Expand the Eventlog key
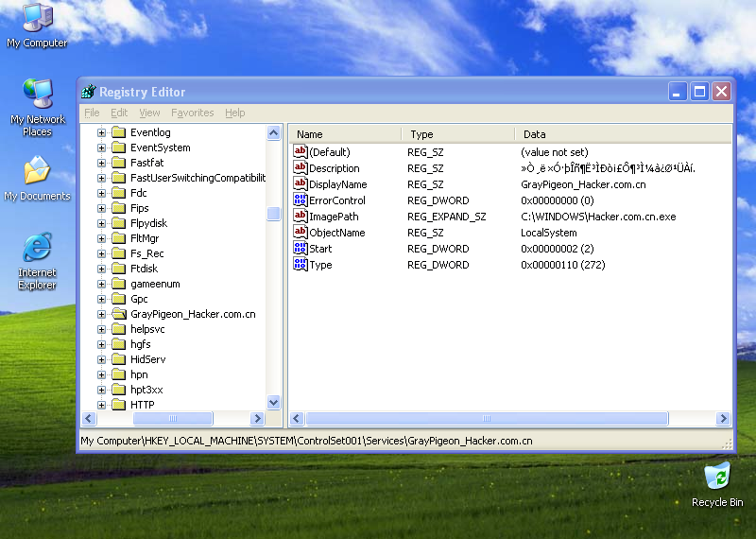Image resolution: width=756 pixels, height=539 pixels. click(101, 132)
